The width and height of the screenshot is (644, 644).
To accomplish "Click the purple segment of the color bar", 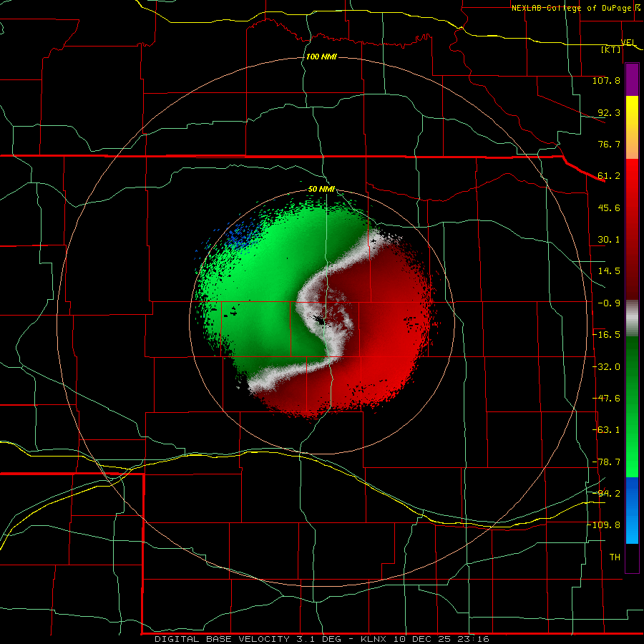I will point(632,80).
